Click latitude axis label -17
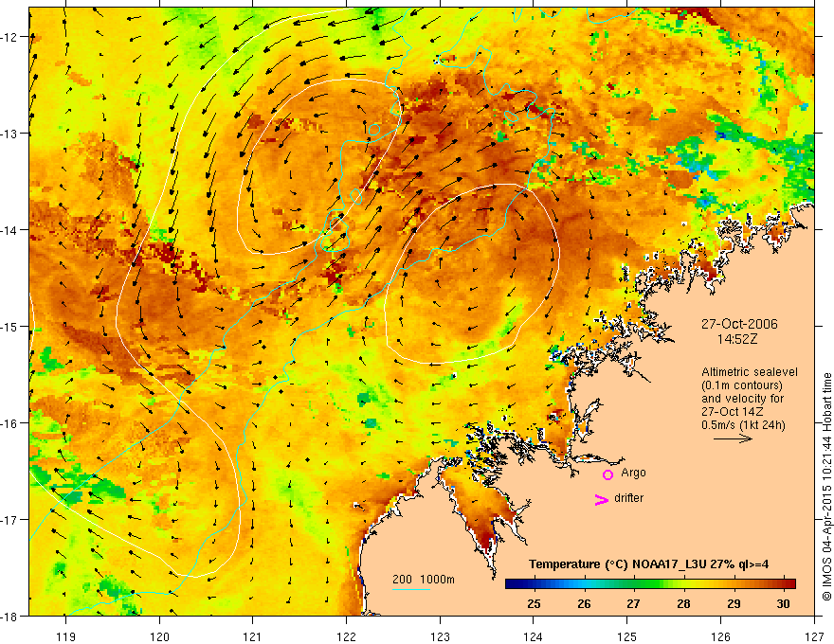This screenshot has width=834, height=644. point(9,520)
